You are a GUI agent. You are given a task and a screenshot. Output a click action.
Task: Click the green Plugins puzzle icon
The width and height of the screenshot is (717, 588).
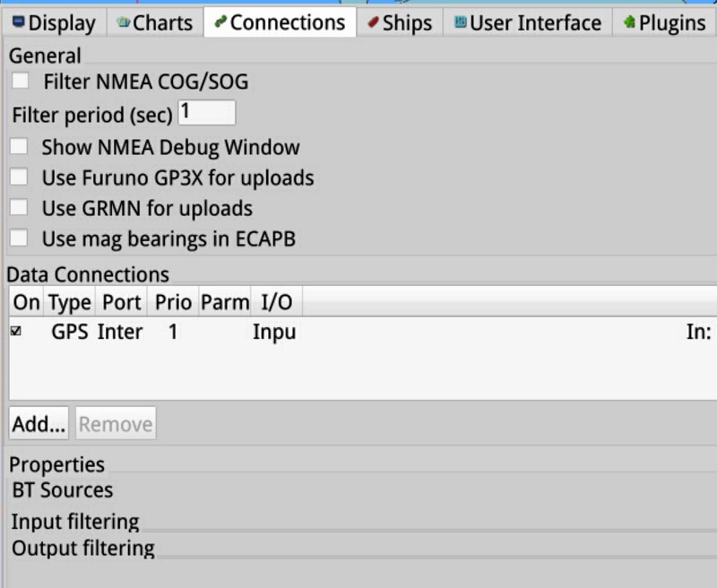[x=630, y=21]
